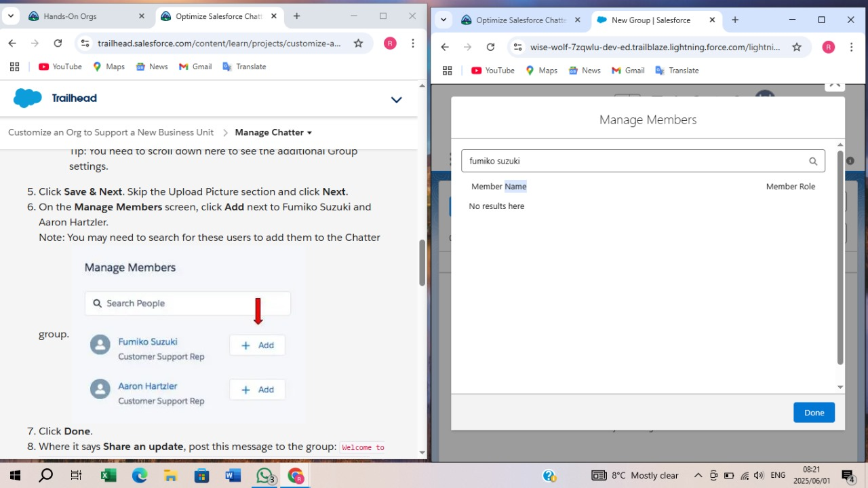Click the 'fumiko suzuki' search field
868x488 pixels.
pos(643,161)
